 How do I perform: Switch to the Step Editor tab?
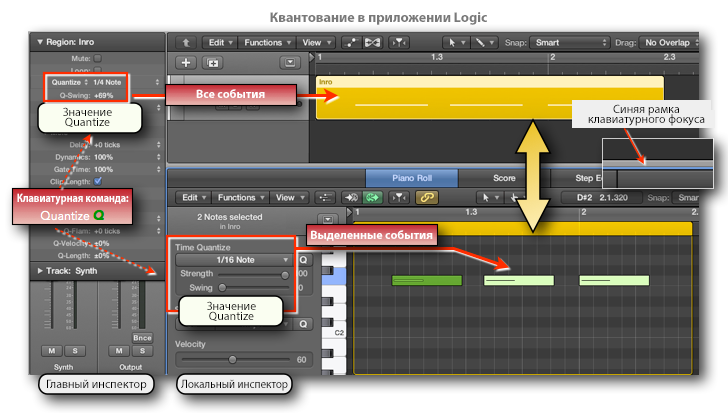[587, 178]
